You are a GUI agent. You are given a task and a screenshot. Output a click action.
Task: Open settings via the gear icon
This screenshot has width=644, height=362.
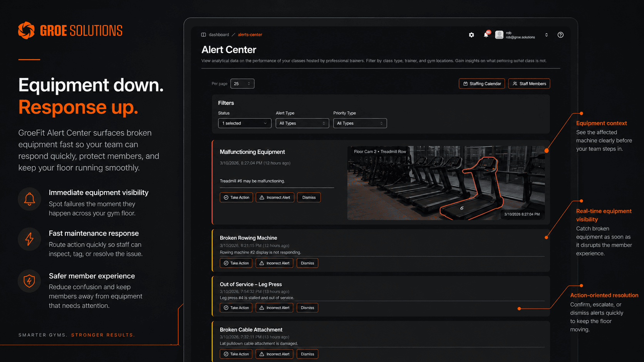click(x=471, y=35)
